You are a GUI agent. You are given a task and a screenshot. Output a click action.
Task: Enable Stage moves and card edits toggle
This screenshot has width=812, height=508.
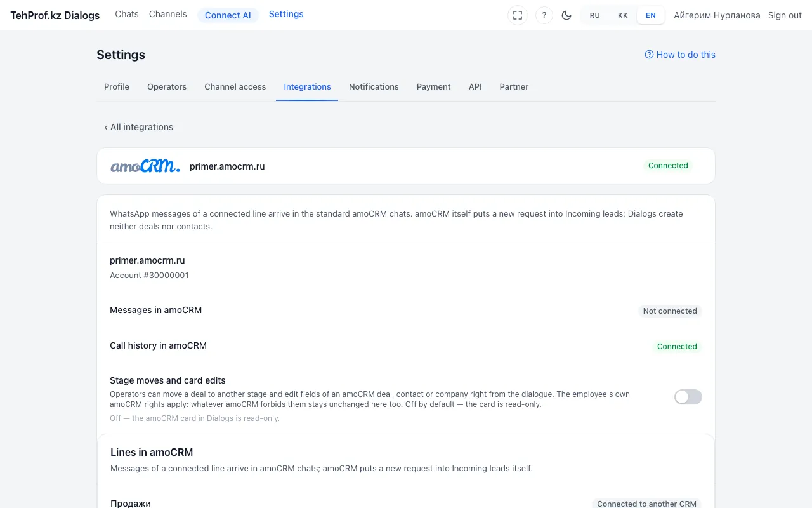tap(688, 397)
